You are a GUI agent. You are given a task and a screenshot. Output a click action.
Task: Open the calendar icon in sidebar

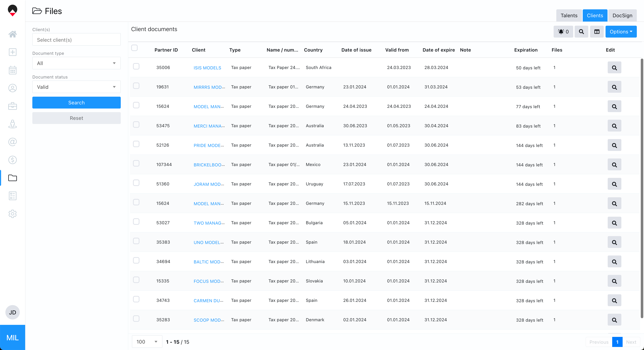(13, 70)
